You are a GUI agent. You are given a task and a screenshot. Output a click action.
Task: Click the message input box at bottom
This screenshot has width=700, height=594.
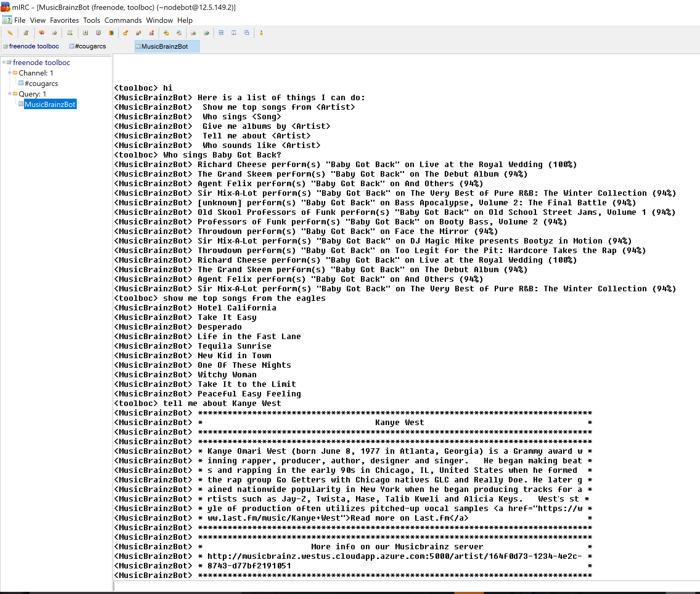pyautogui.click(x=406, y=586)
